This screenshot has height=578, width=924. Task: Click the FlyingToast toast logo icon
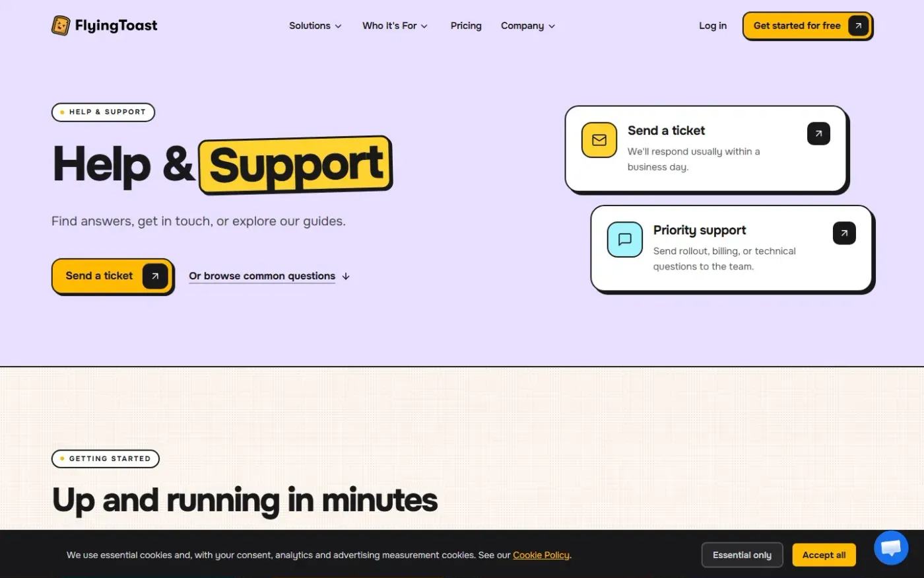61,26
